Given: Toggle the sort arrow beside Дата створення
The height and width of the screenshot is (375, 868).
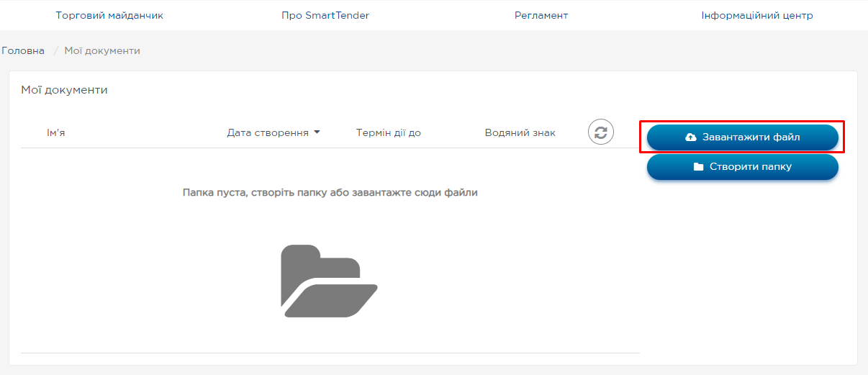Looking at the screenshot, I should click(317, 132).
